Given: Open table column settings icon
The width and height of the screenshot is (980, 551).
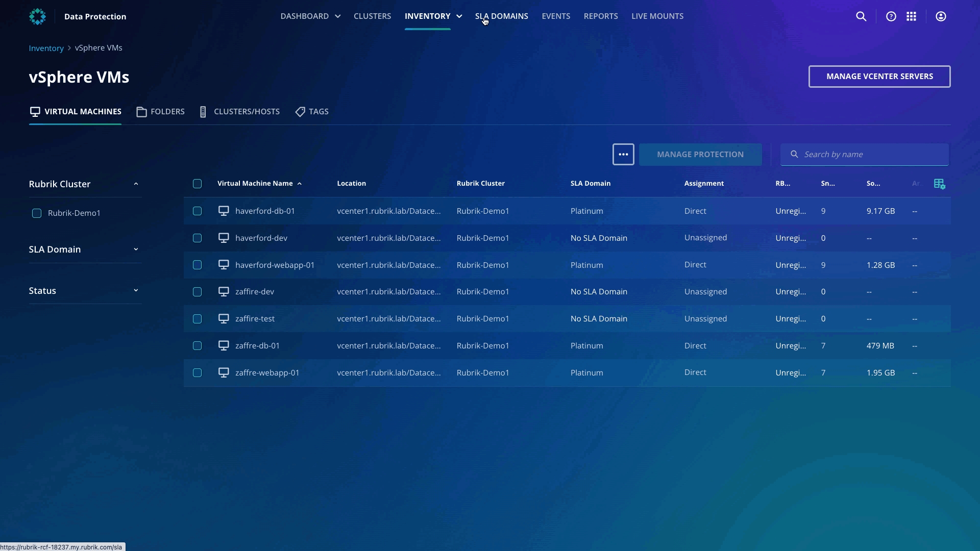Looking at the screenshot, I should (939, 184).
